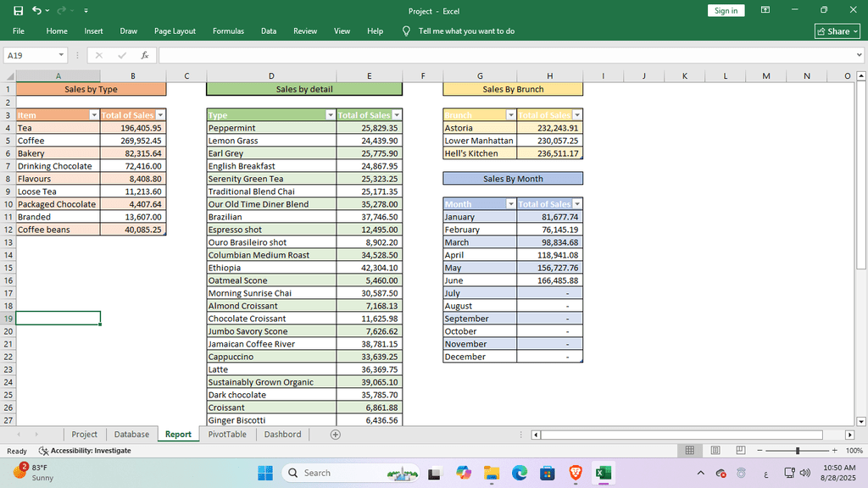Open the Formulas ribbon tab

(228, 31)
